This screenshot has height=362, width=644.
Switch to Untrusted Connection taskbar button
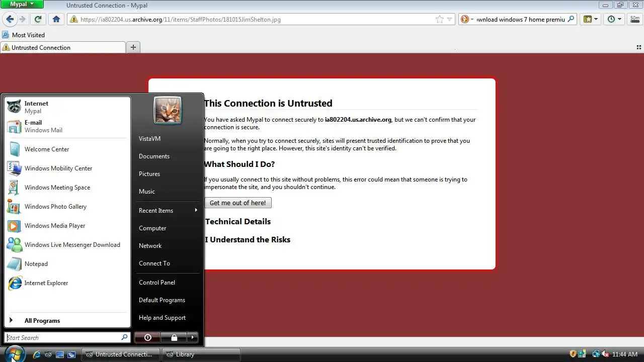coord(121,354)
